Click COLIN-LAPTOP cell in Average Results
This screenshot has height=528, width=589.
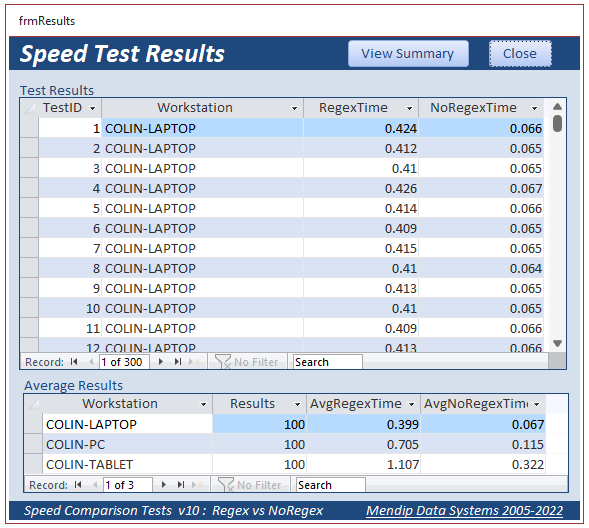[x=128, y=424]
